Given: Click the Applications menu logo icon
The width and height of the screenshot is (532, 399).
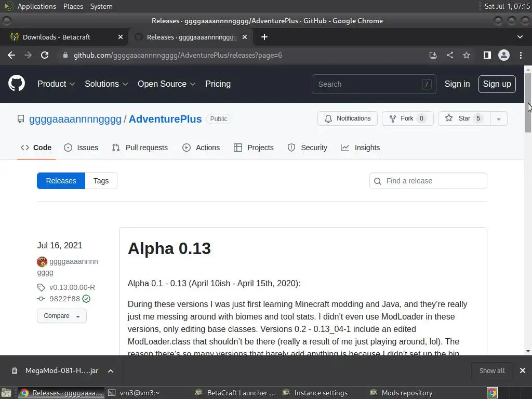Looking at the screenshot, I should point(9,6).
